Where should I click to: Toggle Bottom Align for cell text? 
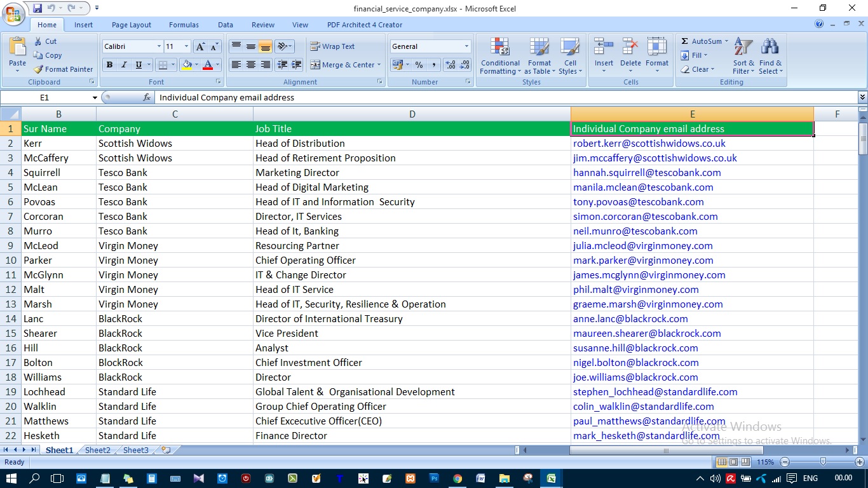266,46
